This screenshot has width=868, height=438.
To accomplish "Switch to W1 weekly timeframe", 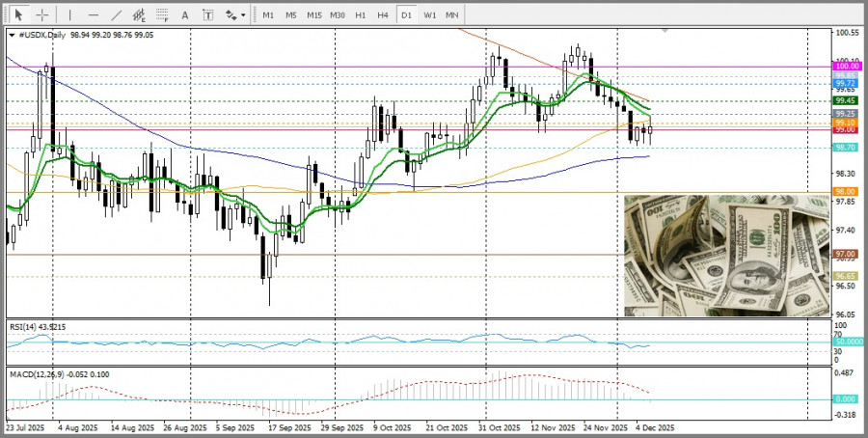I will [429, 14].
